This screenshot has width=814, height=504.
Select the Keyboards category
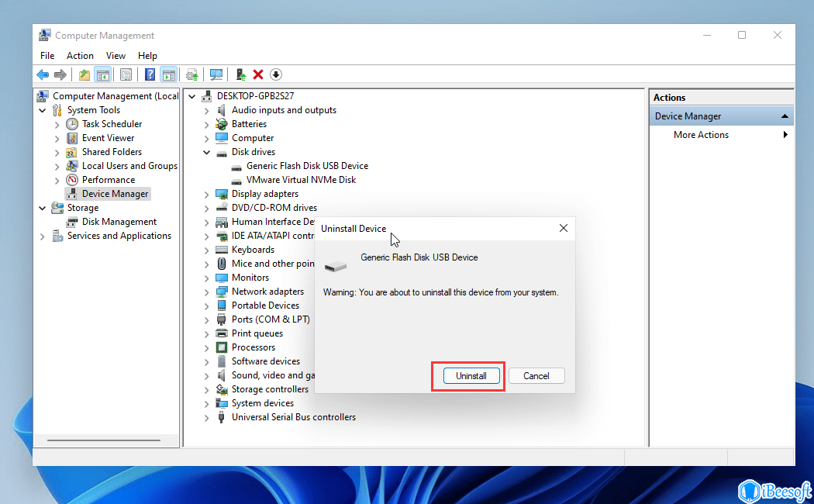pos(254,250)
